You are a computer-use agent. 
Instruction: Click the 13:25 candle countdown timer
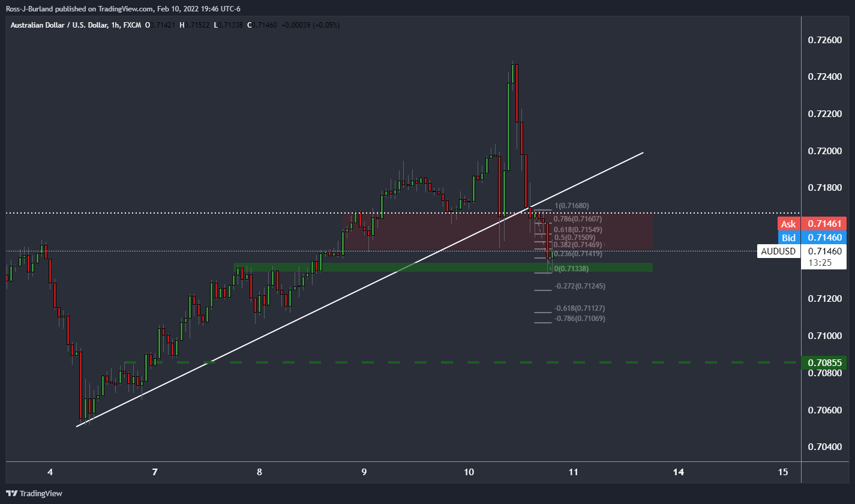pyautogui.click(x=820, y=262)
